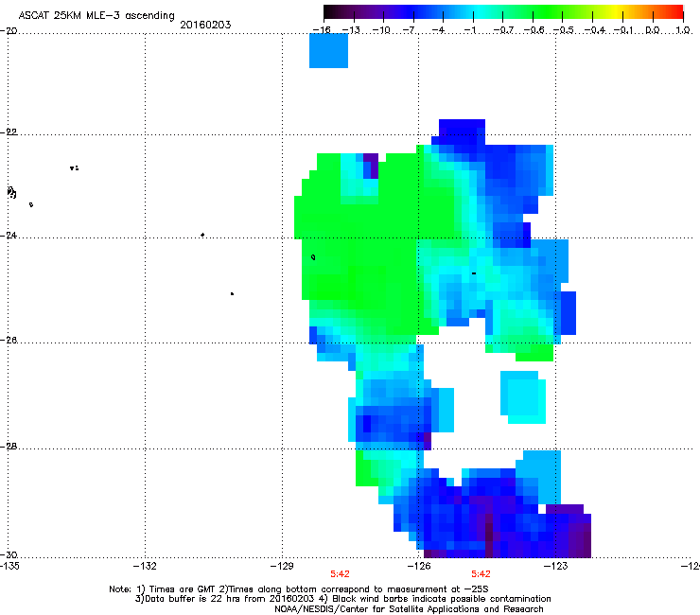Click the 0.0 color scale label
Image resolution: width=700 pixels, height=615 pixels.
[x=653, y=30]
